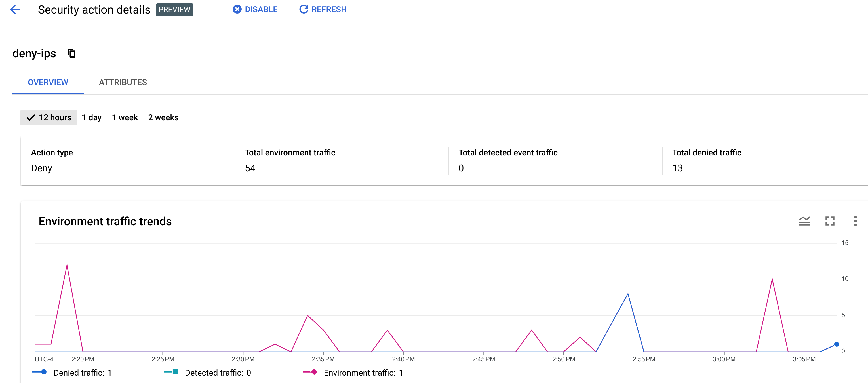
Task: Click the PREVIEW badge icon
Action: click(x=174, y=9)
